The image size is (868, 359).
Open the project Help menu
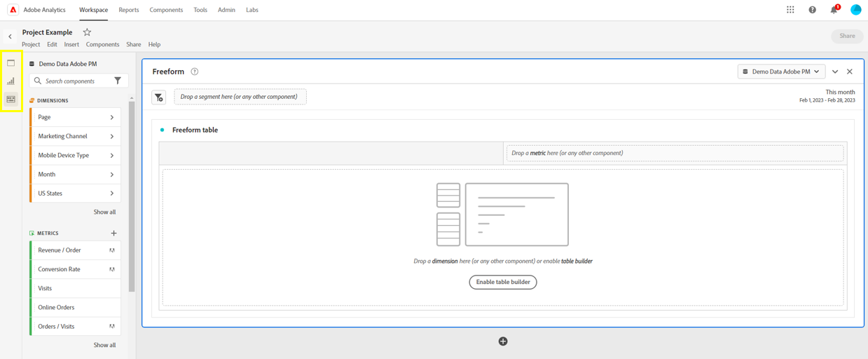point(154,44)
